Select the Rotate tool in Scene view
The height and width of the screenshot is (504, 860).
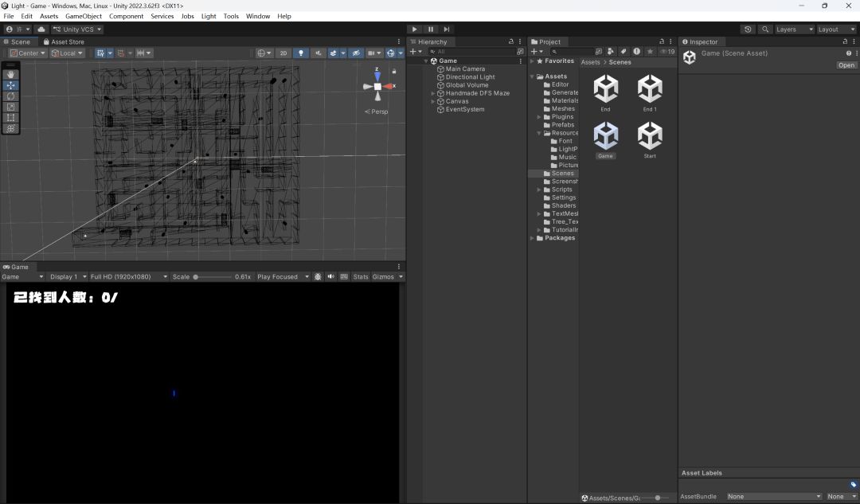[10, 96]
